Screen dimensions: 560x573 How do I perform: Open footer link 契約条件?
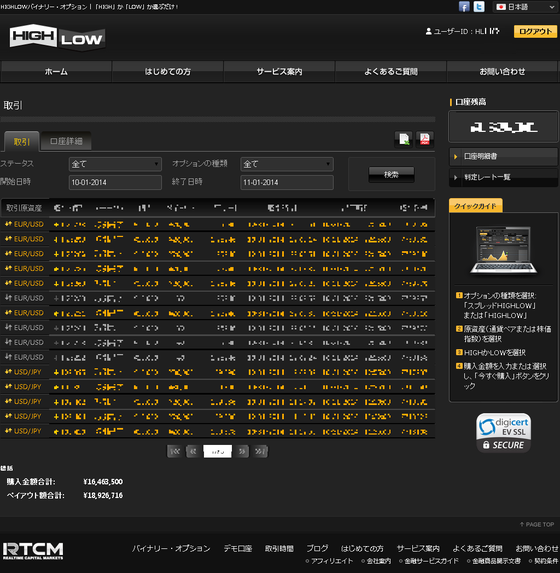[x=546, y=561]
